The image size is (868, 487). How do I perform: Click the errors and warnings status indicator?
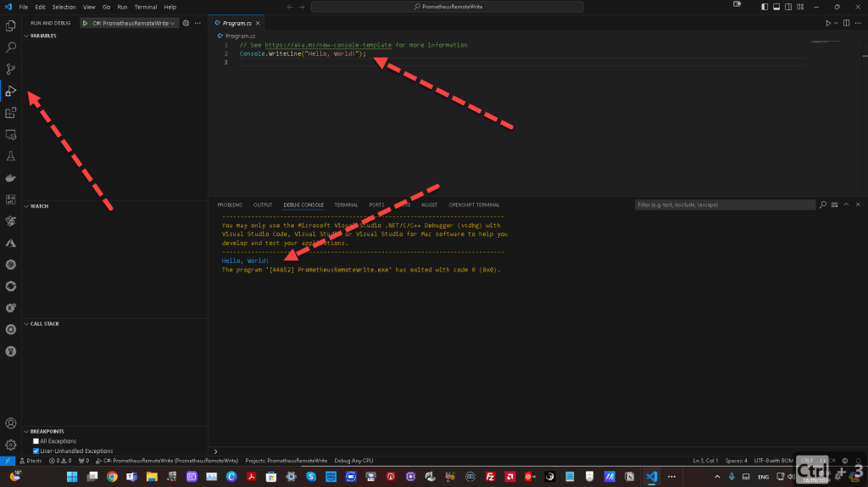coord(60,461)
